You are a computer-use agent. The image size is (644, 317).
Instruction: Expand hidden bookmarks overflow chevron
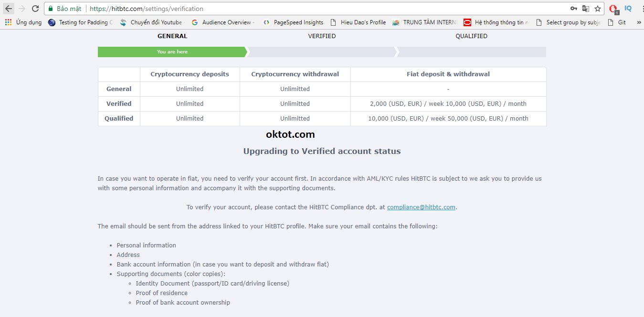point(639,22)
